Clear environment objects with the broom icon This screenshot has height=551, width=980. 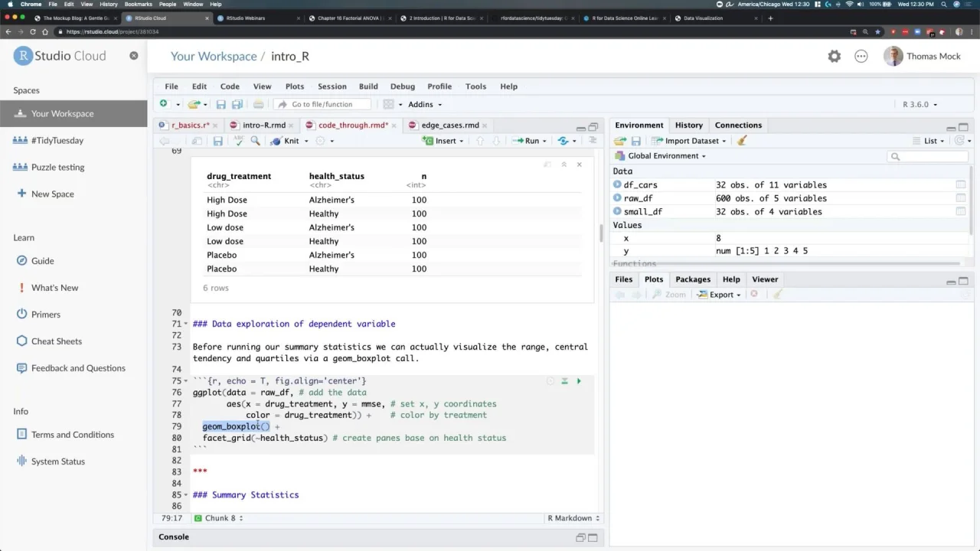pos(741,141)
